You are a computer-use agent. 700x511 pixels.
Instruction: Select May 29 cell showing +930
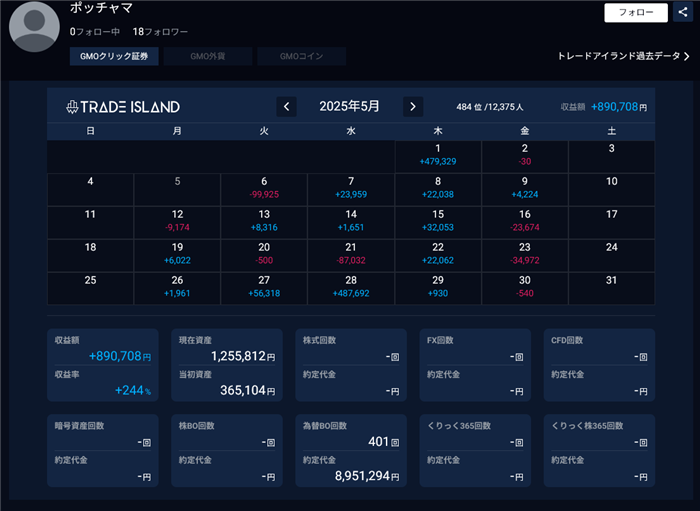click(x=438, y=289)
